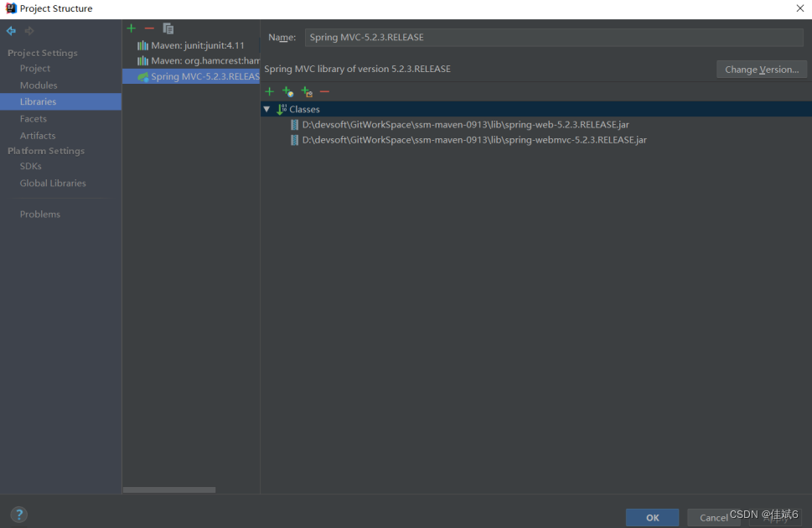The width and height of the screenshot is (812, 528).
Task: Select the Maven: junit:junit:4.11 library
Action: pyautogui.click(x=189, y=44)
